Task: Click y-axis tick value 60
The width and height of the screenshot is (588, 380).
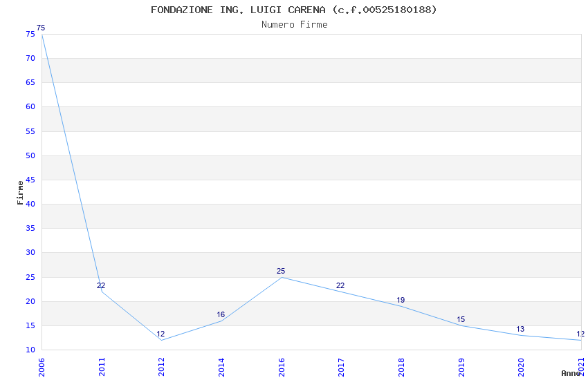Action: (30, 106)
